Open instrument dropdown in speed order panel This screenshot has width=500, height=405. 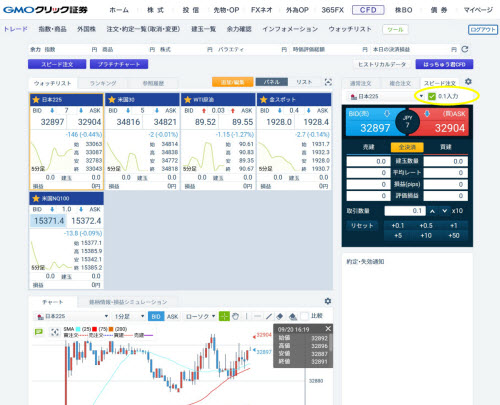point(386,96)
